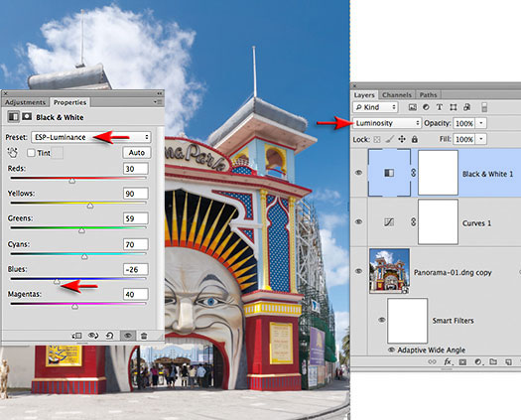This screenshot has height=420, width=521.
Task: Enable the Tint checkbox
Action: point(31,153)
